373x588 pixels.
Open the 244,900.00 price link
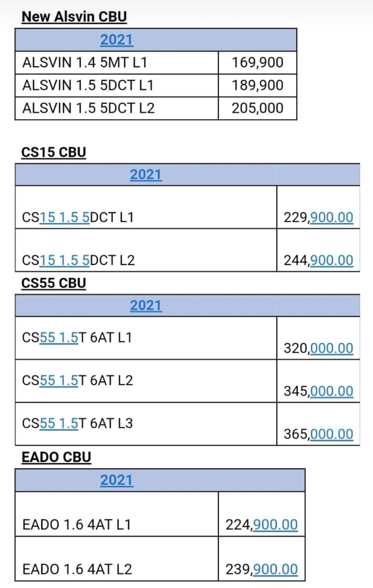pos(332,260)
